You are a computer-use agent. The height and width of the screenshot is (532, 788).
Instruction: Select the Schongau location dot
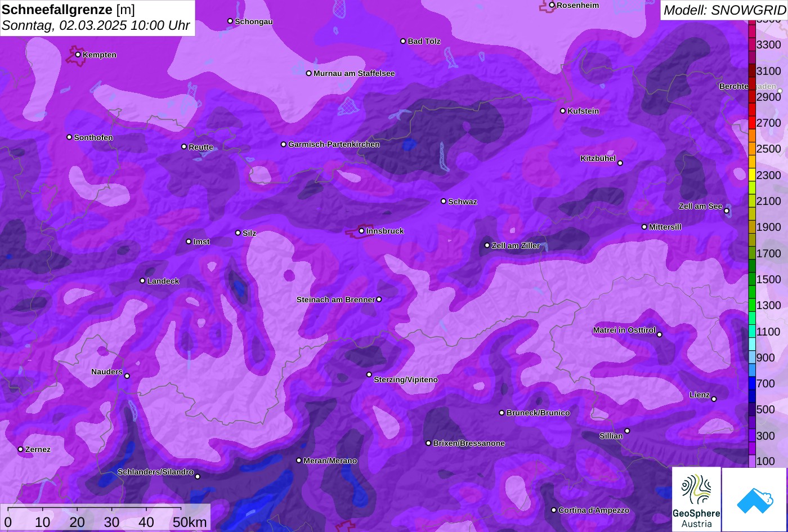tap(230, 21)
